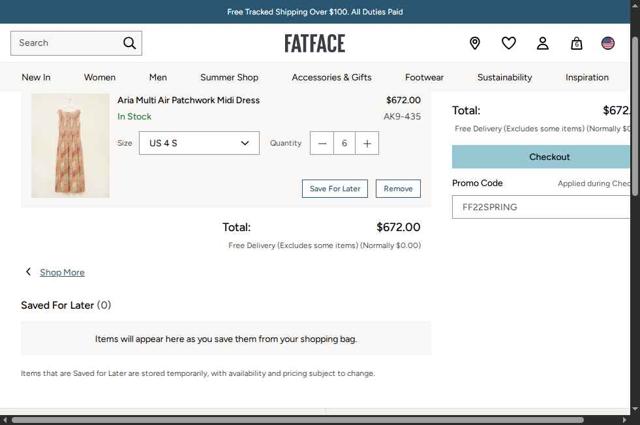Click the Save For Later button
The width and height of the screenshot is (640, 425).
point(335,189)
